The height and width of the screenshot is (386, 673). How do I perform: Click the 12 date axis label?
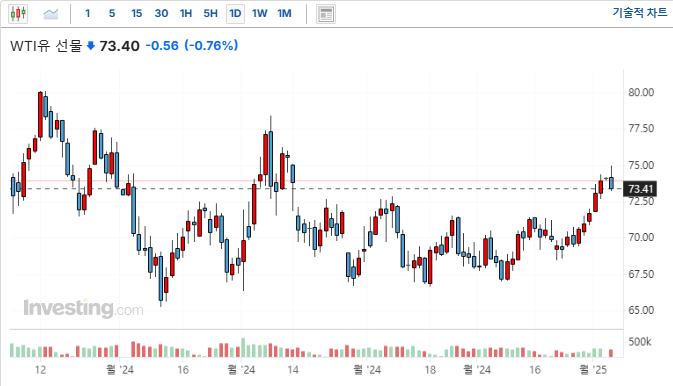click(40, 370)
